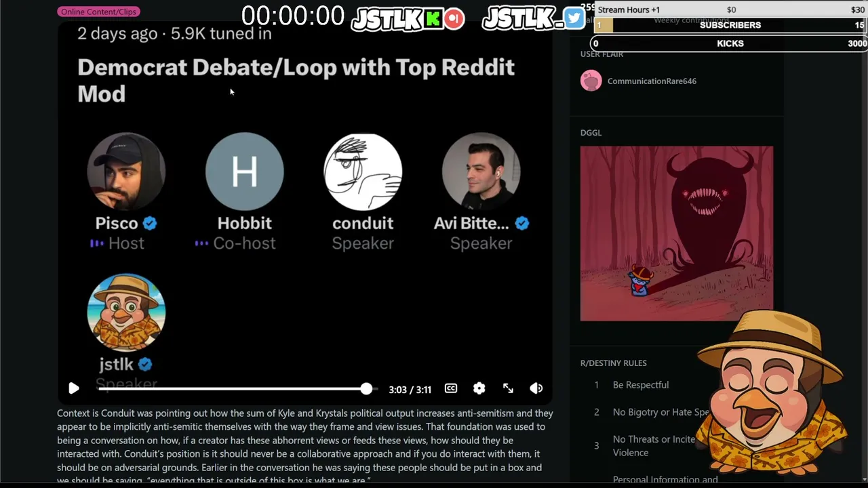Select the No Bigotry or Hate Speech rule

click(x=661, y=412)
